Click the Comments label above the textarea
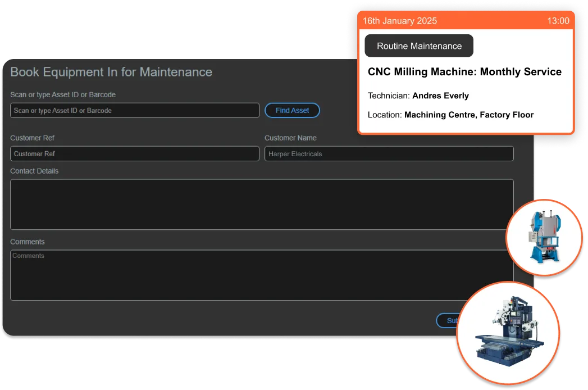Image resolution: width=588 pixels, height=390 pixels. coord(28,242)
